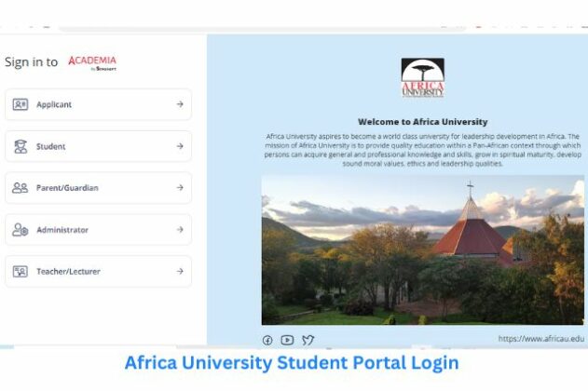Open the Facebook social icon

point(267,340)
